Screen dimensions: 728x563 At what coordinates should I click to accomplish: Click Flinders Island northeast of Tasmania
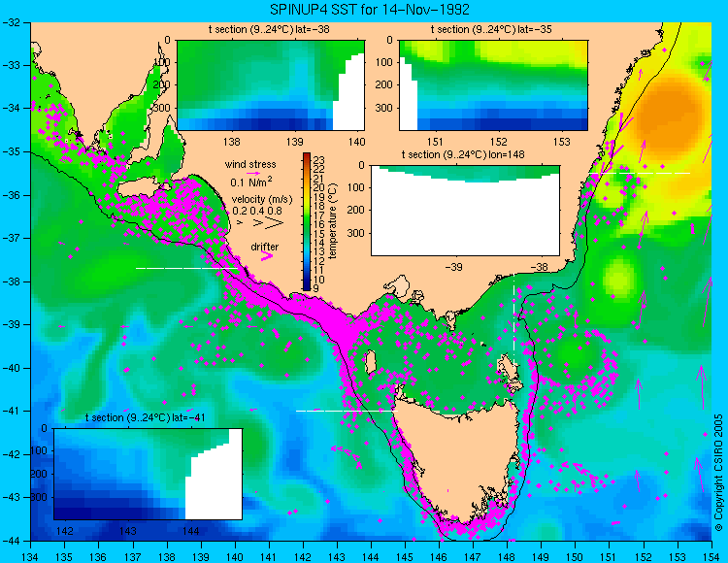tap(509, 367)
